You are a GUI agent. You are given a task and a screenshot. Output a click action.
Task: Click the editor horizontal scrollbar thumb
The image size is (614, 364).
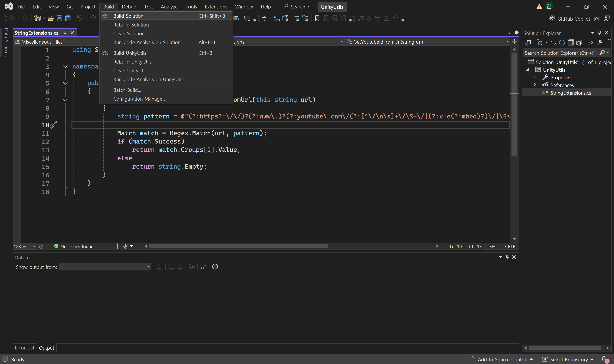238,246
